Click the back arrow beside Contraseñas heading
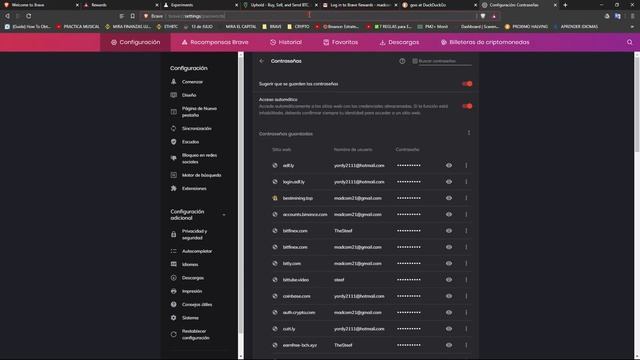Image resolution: width=640 pixels, height=360 pixels. (262, 61)
